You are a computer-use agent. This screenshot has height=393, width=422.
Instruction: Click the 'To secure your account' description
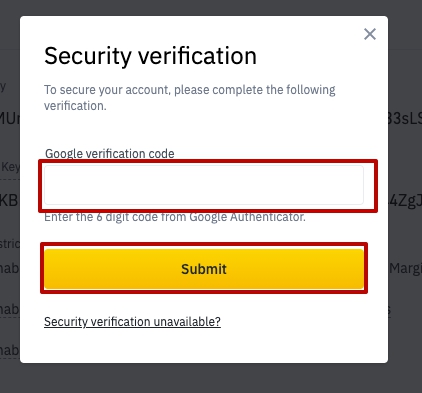pos(190,98)
